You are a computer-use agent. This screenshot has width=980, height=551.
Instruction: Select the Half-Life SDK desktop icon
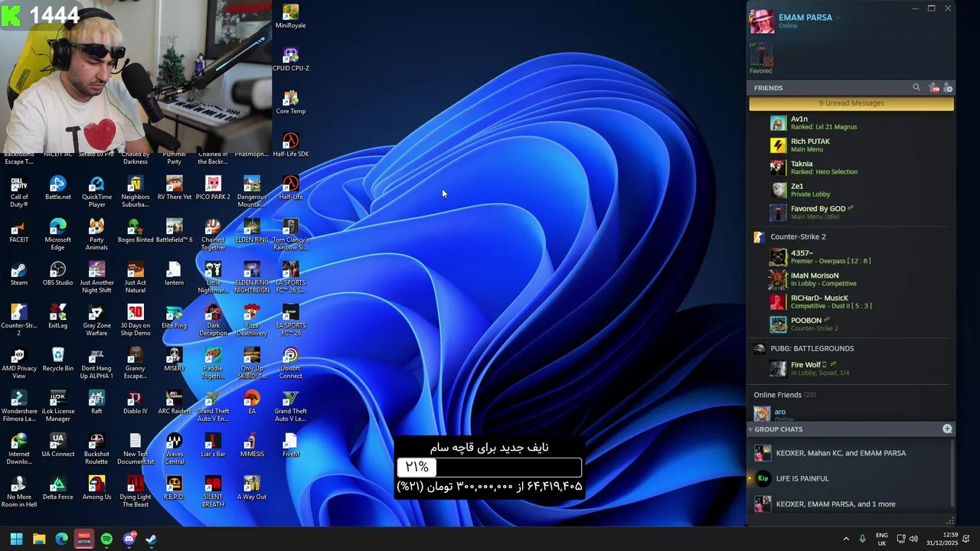pos(290,145)
